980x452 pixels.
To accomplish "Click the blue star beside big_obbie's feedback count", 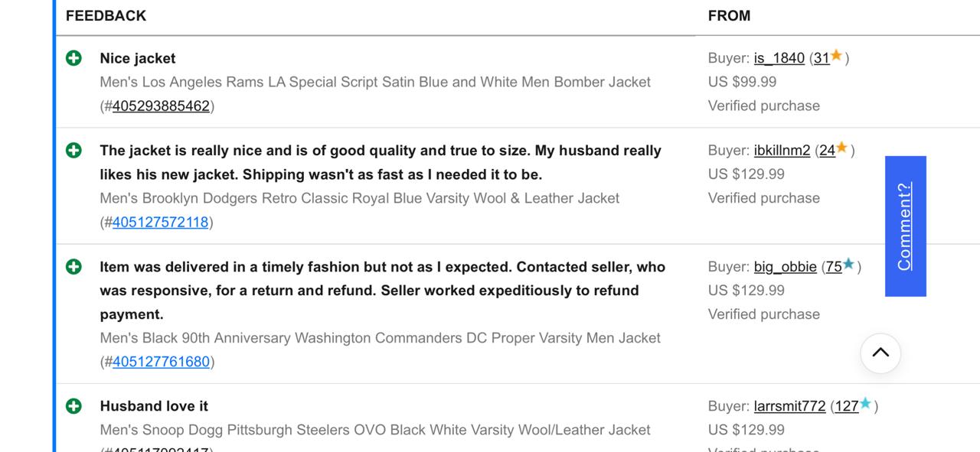I will coord(850,265).
